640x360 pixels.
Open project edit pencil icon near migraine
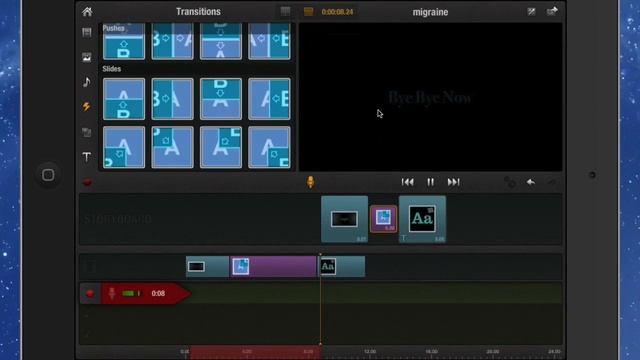tap(531, 11)
